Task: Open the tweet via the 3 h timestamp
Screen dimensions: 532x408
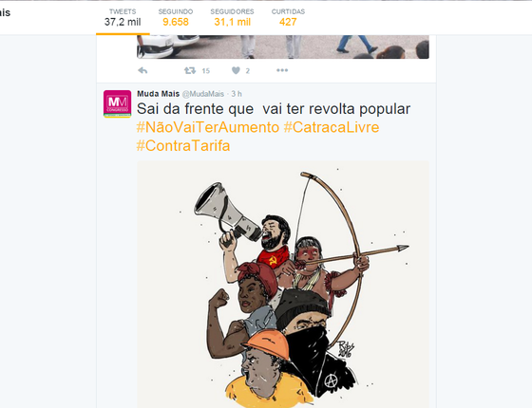Action: (x=237, y=94)
